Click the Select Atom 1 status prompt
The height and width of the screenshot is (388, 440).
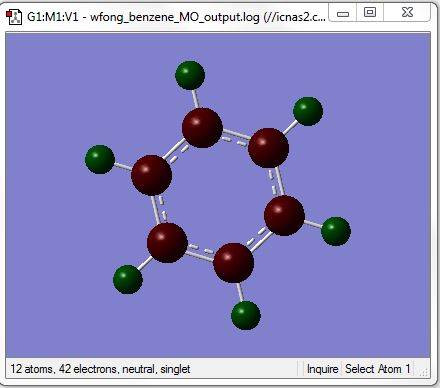pyautogui.click(x=378, y=369)
